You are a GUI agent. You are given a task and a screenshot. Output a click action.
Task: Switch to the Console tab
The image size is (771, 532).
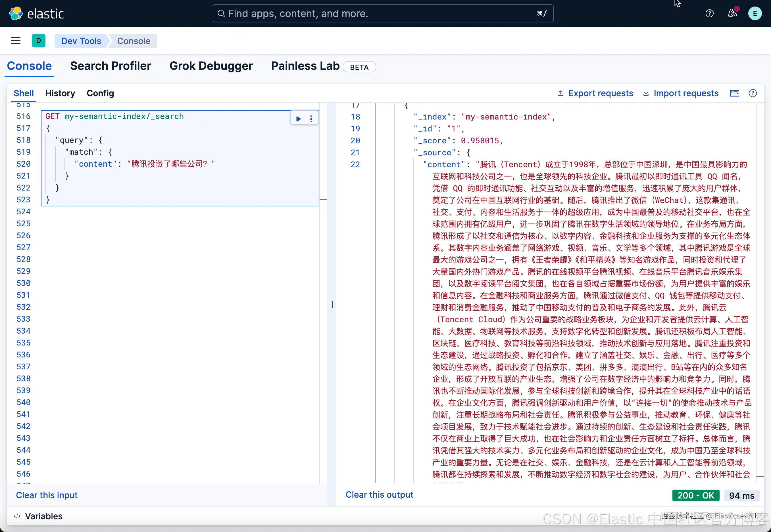coord(29,66)
